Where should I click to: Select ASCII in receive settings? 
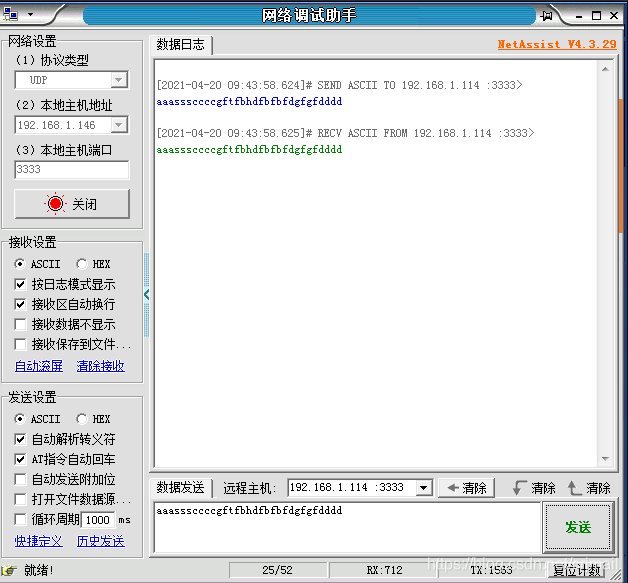[x=37, y=264]
